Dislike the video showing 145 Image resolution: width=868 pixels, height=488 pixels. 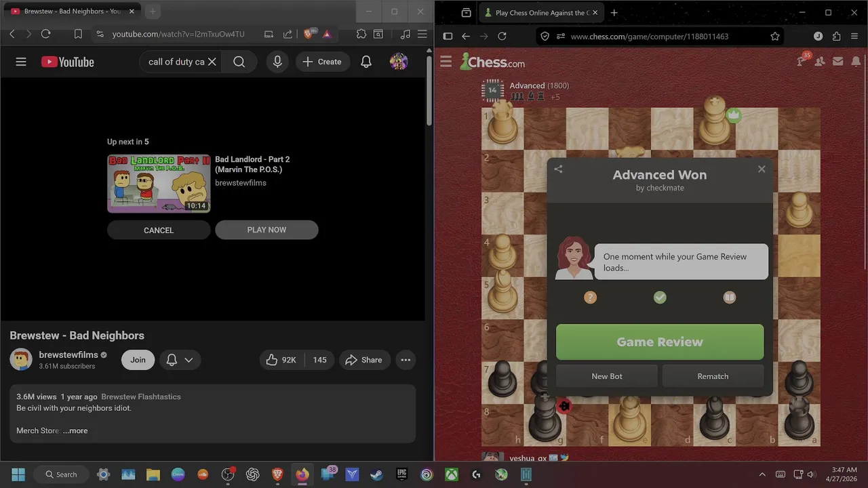point(320,360)
